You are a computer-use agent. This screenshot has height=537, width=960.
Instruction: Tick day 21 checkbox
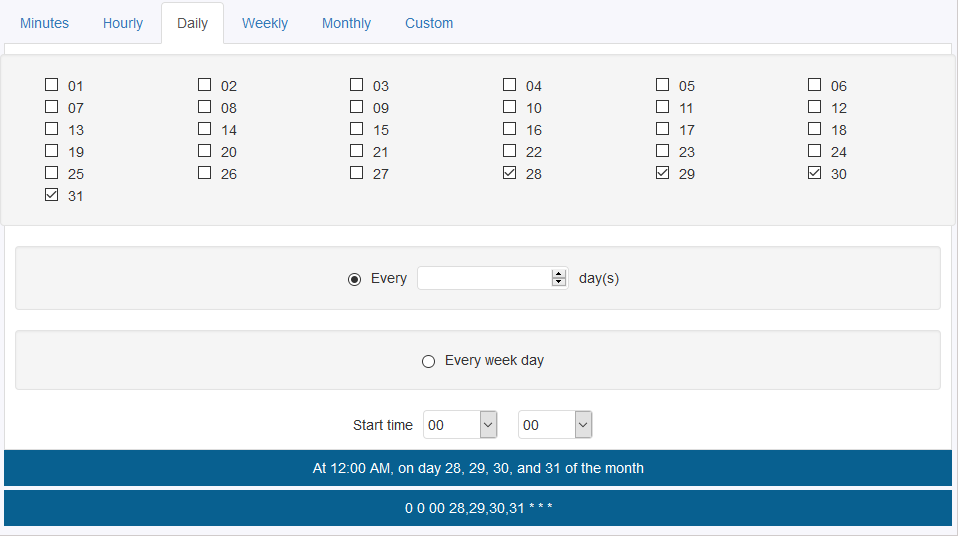pos(356,151)
